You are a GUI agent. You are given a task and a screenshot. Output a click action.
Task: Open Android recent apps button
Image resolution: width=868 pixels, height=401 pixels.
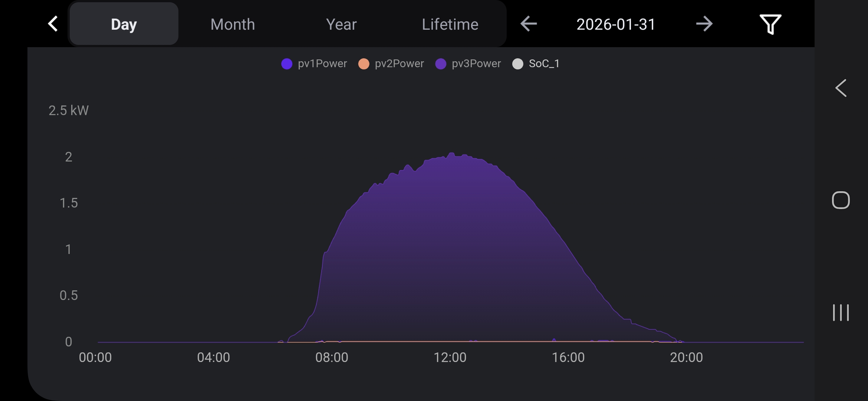click(x=841, y=312)
